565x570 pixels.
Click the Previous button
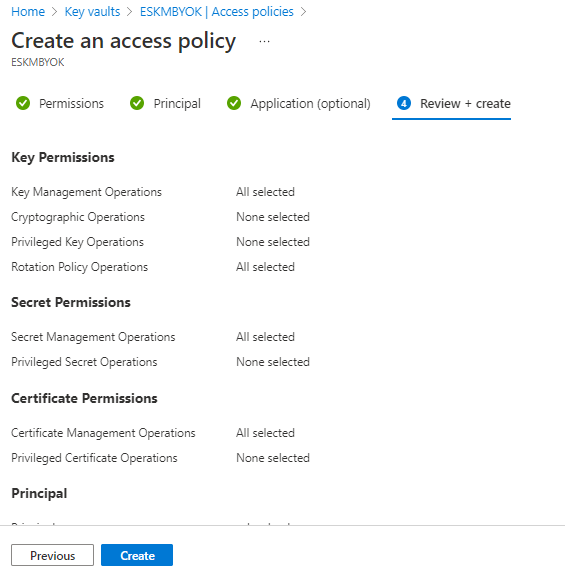pyautogui.click(x=52, y=555)
